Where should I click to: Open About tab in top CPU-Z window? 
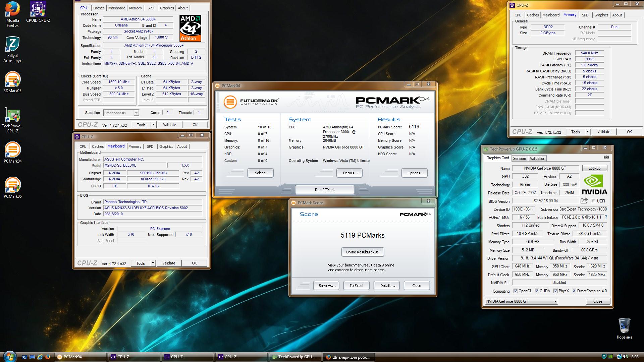[183, 8]
